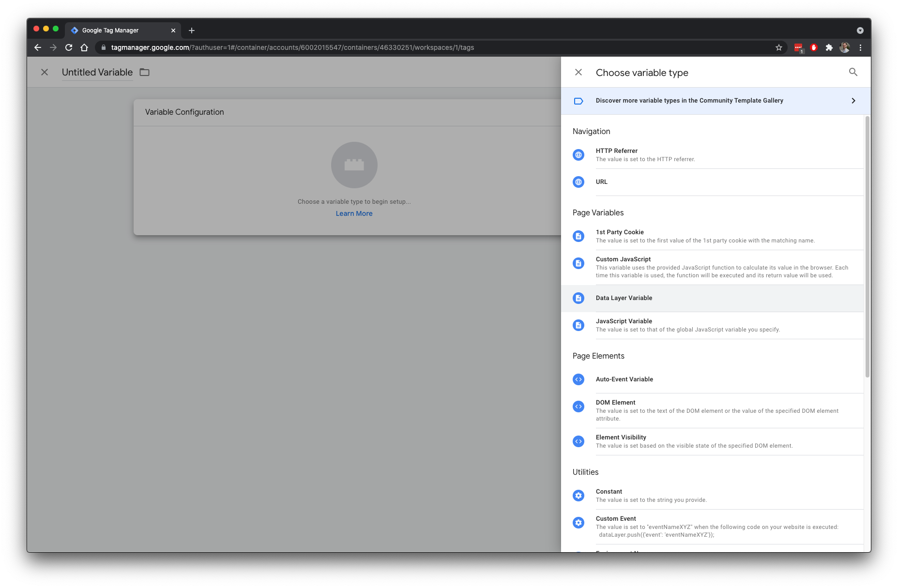Click the folder icon next to Untitled Variable
Viewport: 898px width, 588px height.
pos(144,72)
